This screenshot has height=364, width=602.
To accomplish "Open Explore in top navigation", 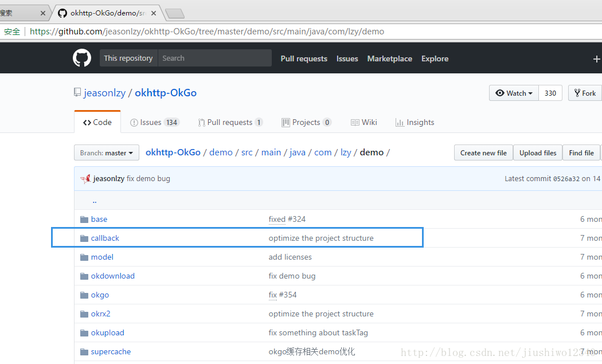I will 435,58.
